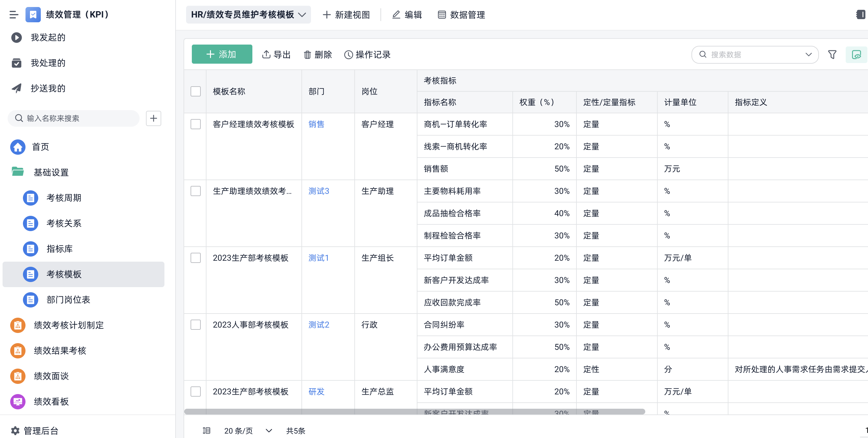Click the plus icon beside sidebar search
The height and width of the screenshot is (438, 868).
[153, 118]
